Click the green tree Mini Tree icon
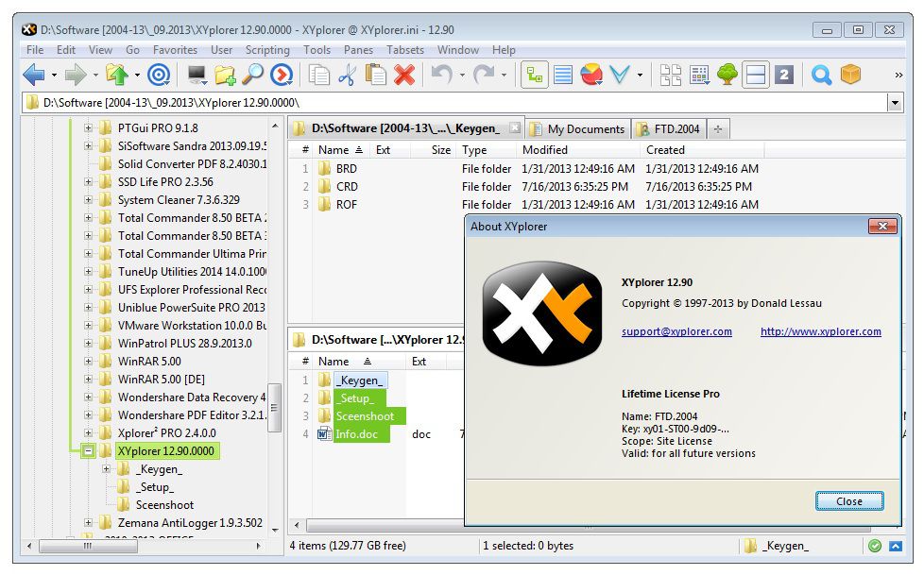924x575 pixels. click(x=727, y=75)
